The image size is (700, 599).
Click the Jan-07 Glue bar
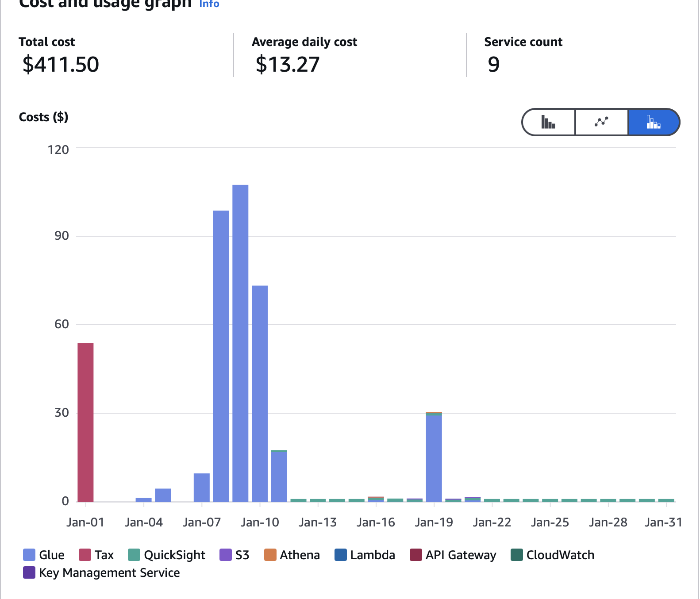point(202,488)
